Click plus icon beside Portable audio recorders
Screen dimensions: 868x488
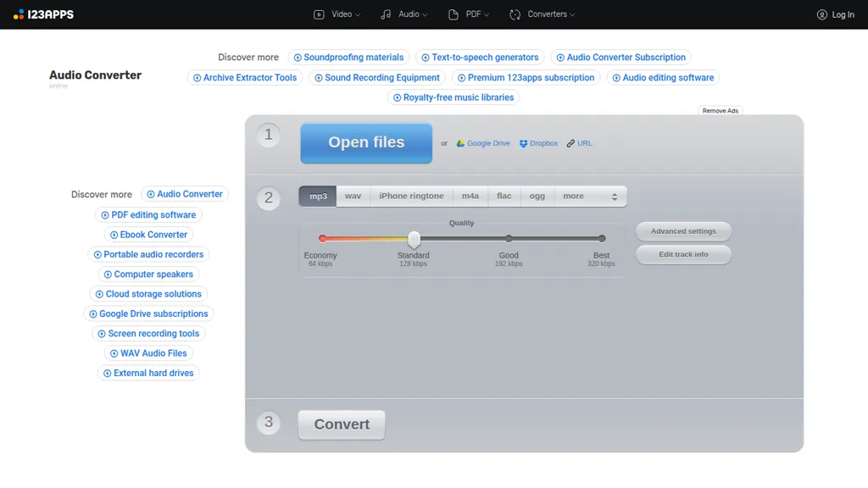pos(97,255)
